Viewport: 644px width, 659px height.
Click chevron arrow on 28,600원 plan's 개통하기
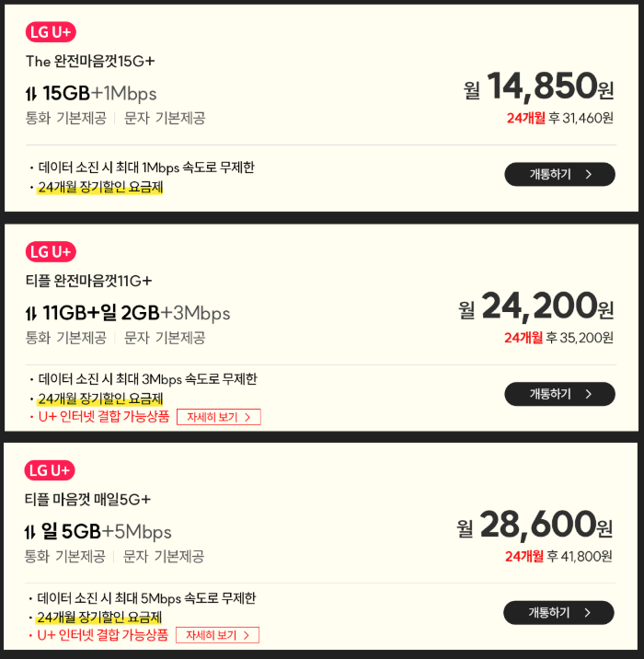coord(587,613)
